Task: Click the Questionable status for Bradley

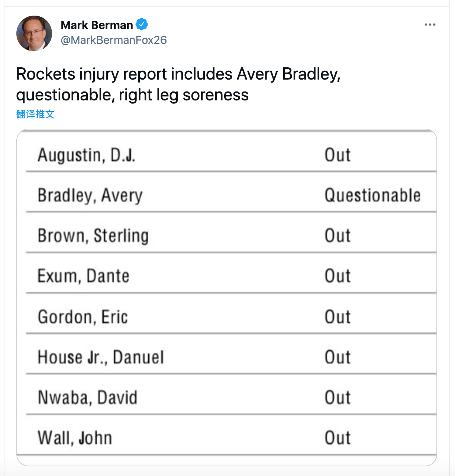Action: pos(372,196)
